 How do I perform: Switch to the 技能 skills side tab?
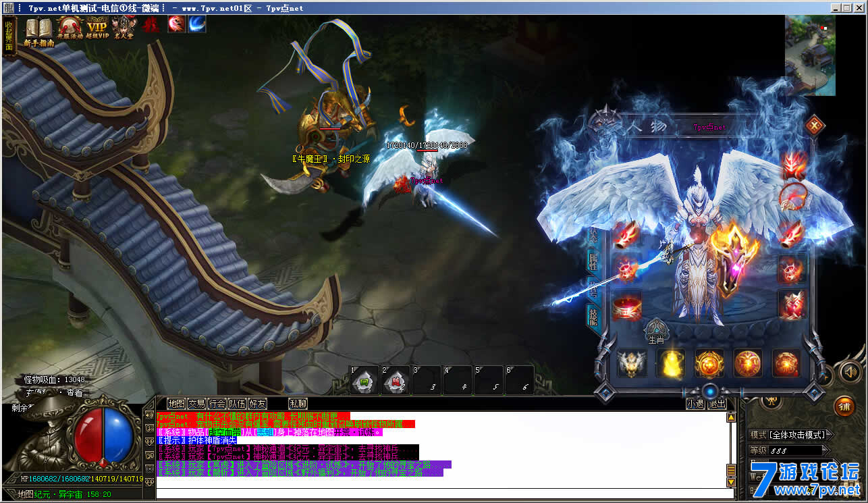(593, 316)
